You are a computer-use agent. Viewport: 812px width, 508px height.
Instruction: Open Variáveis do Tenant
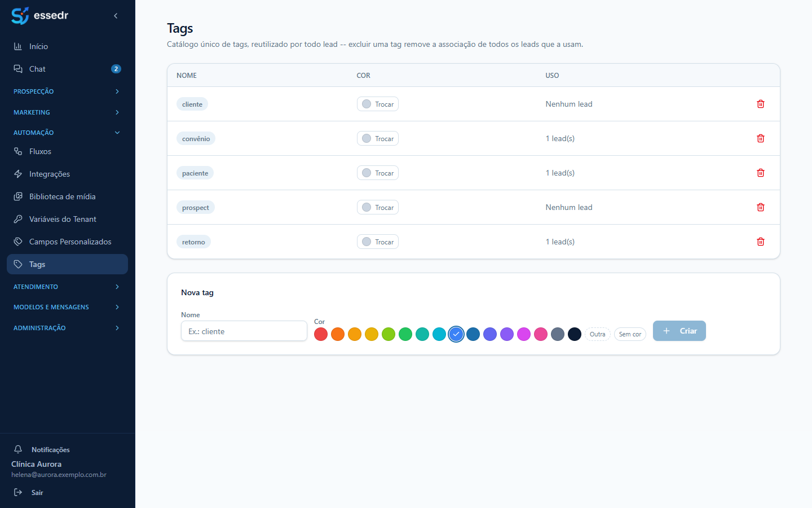click(x=67, y=219)
